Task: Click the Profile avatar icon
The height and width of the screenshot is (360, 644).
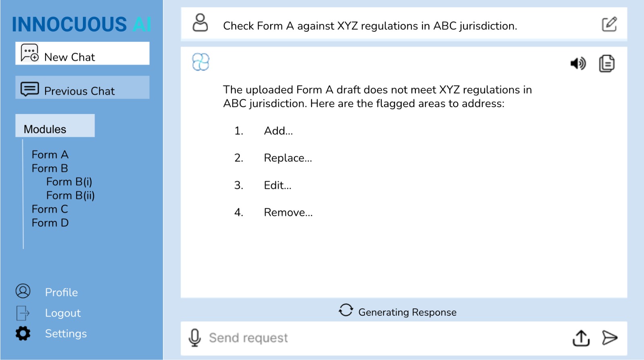Action: (23, 291)
